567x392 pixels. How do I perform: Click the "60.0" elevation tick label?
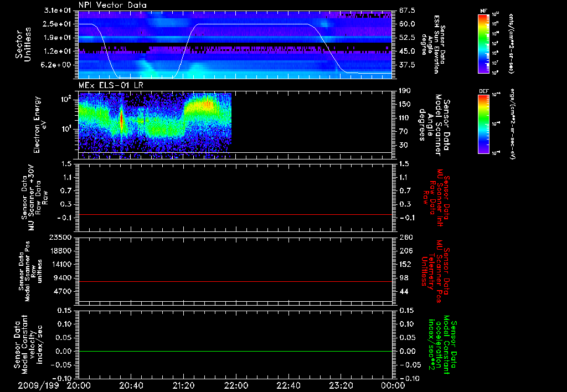pos(407,24)
